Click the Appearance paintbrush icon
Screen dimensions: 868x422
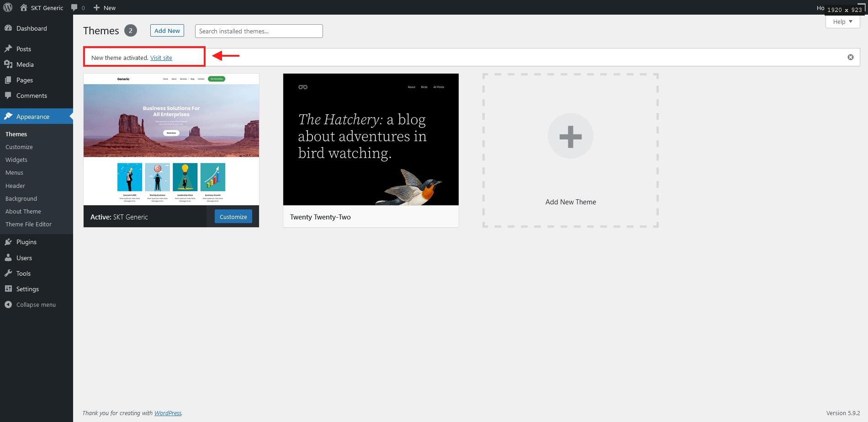pyautogui.click(x=8, y=116)
